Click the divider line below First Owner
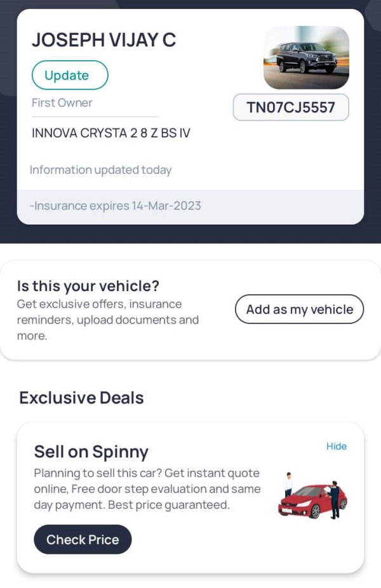The height and width of the screenshot is (588, 381). [x=95, y=117]
